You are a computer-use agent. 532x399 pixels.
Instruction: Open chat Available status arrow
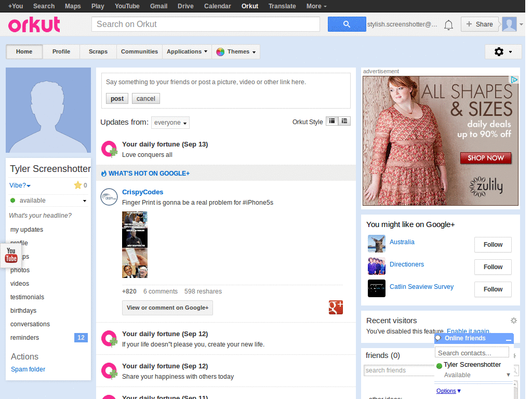(x=508, y=375)
